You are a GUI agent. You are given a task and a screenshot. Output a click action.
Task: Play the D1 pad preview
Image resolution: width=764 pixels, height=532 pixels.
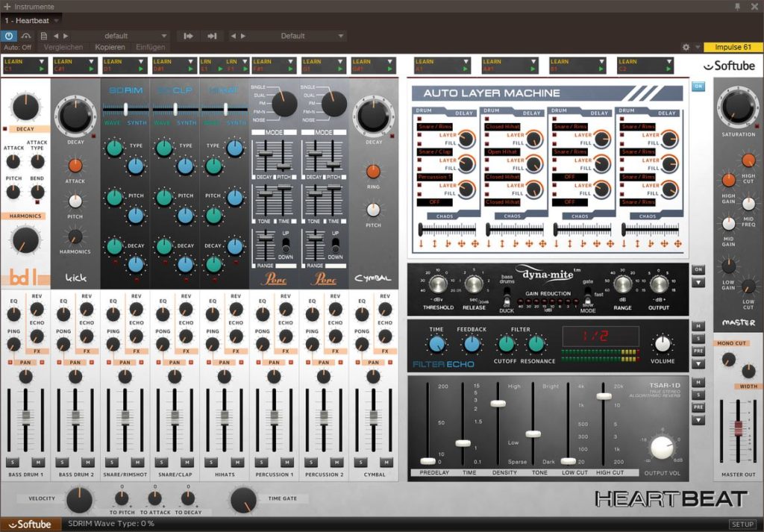pos(141,69)
